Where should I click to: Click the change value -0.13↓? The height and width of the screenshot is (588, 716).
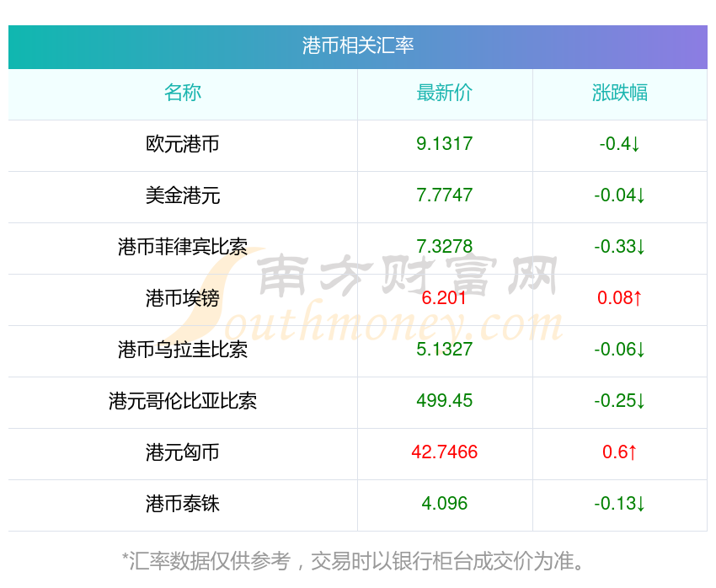pyautogui.click(x=620, y=504)
